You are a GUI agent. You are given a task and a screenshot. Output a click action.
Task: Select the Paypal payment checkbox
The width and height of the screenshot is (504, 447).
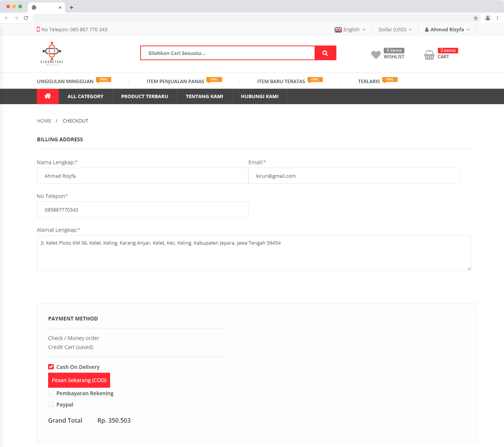click(51, 404)
